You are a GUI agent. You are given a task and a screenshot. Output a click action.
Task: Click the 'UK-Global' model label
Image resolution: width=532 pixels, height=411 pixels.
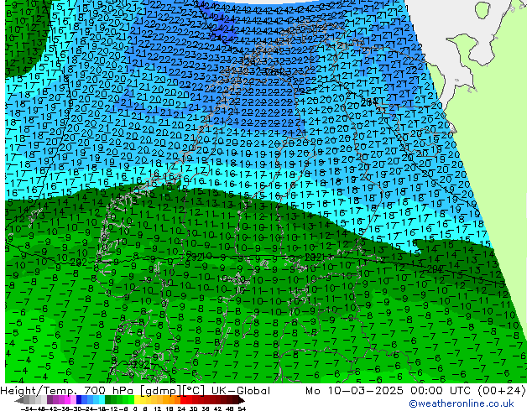click(241, 391)
